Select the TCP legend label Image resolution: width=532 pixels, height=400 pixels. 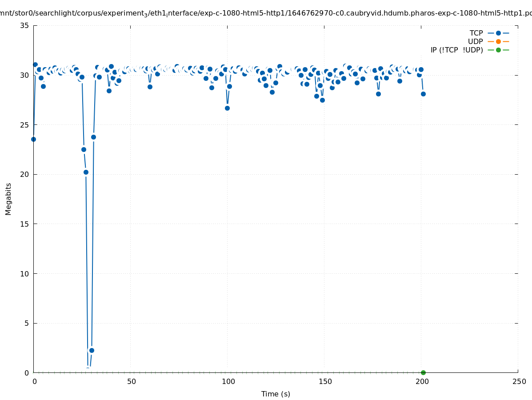pos(476,33)
